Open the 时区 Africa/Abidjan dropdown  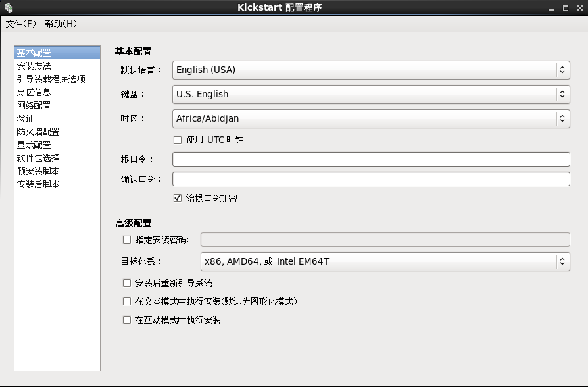coord(371,119)
